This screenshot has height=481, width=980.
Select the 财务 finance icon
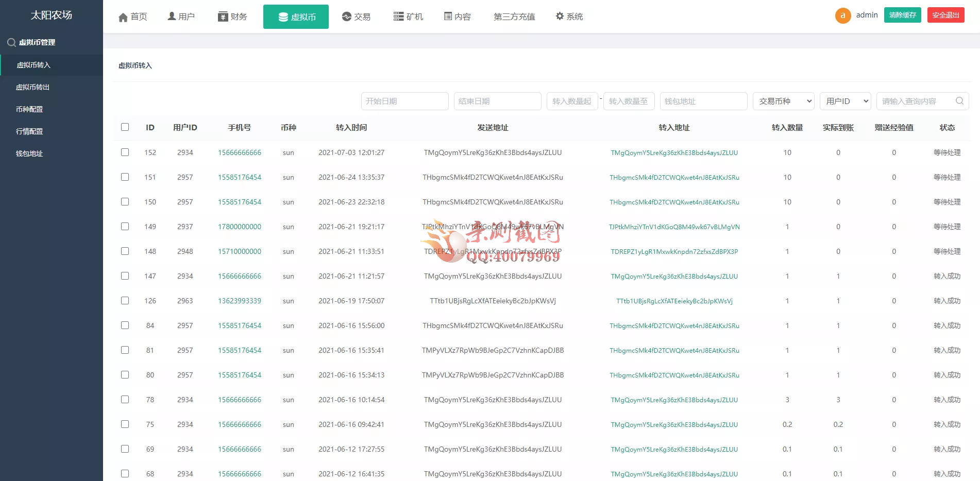pos(222,16)
